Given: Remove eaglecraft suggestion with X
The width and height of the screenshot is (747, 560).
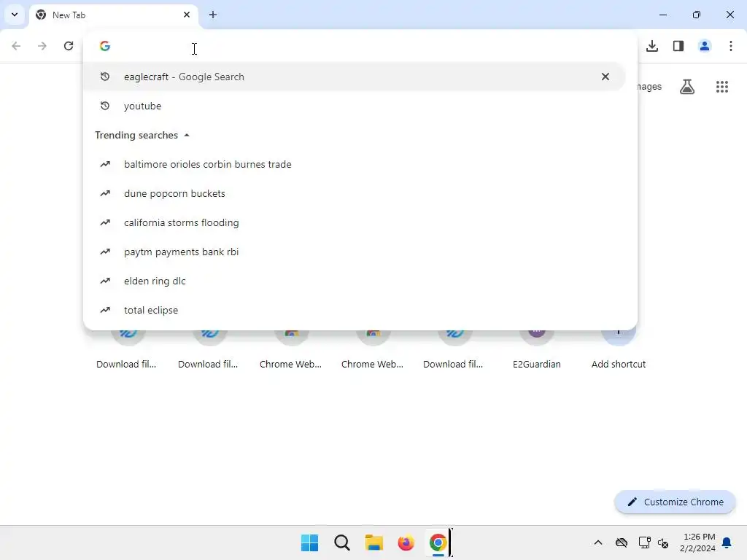Looking at the screenshot, I should 605,77.
